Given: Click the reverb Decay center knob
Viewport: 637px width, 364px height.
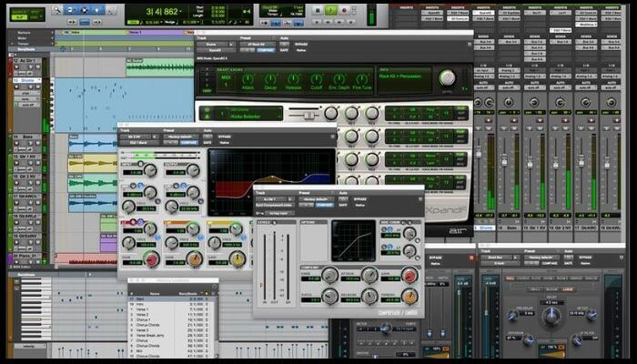Looking at the screenshot, I should pos(551,316).
